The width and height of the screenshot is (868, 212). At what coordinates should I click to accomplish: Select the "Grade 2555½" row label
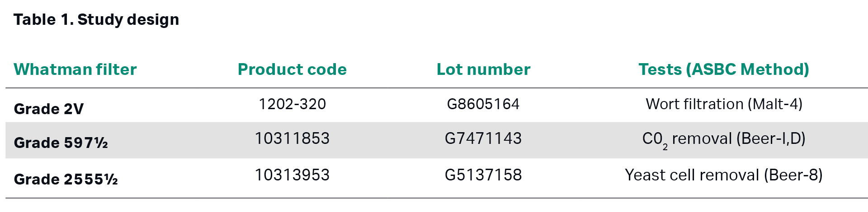[66, 179]
